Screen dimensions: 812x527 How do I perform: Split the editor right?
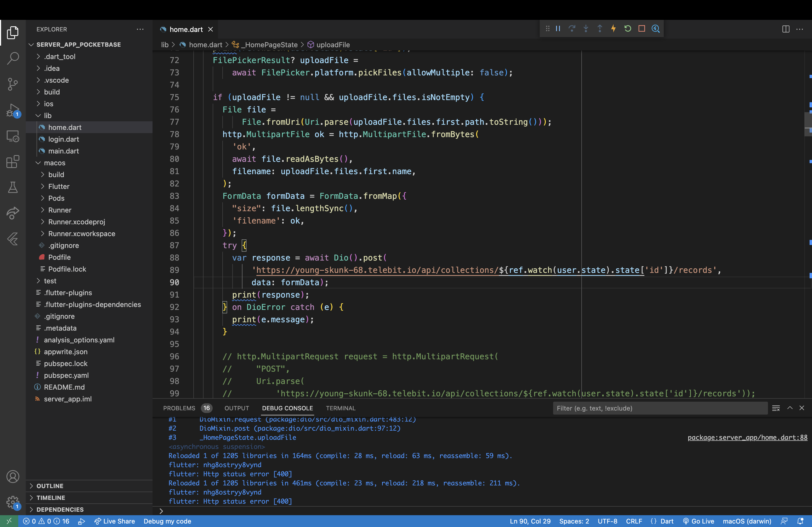[x=786, y=29]
